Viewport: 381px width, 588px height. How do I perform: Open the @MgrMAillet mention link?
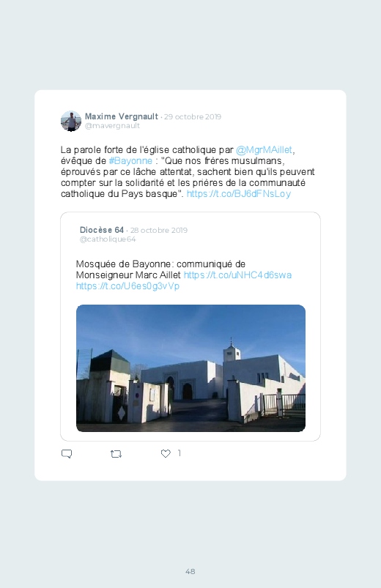[x=264, y=150]
